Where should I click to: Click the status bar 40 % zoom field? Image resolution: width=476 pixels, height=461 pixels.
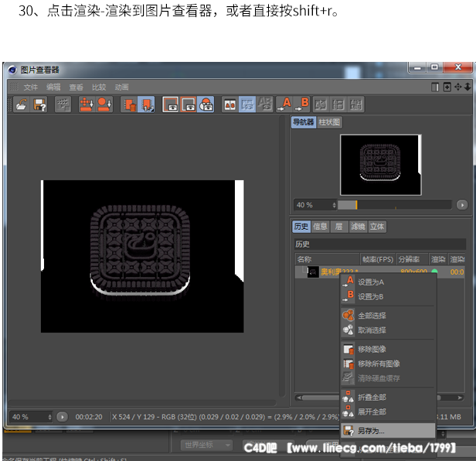click(x=29, y=417)
